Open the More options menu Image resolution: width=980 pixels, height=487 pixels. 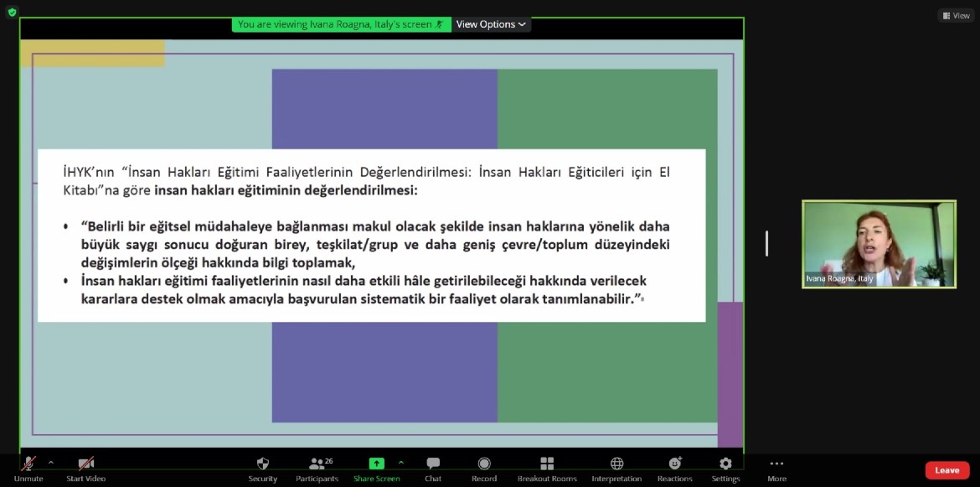pos(776,469)
